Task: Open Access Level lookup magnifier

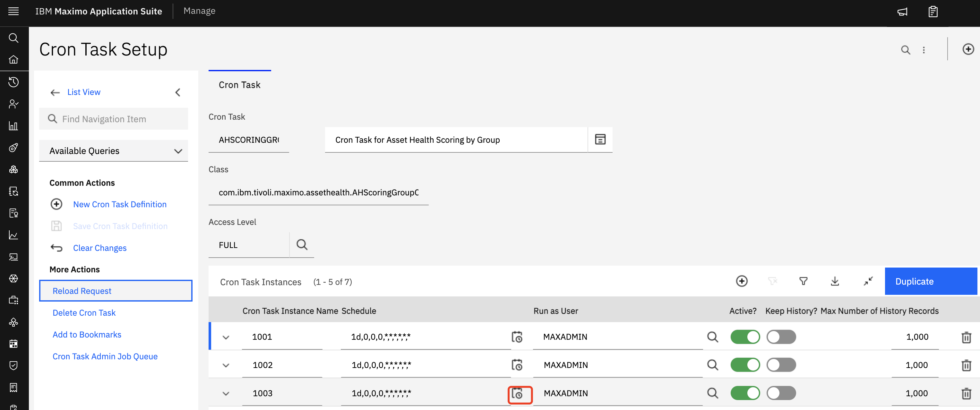Action: tap(302, 244)
